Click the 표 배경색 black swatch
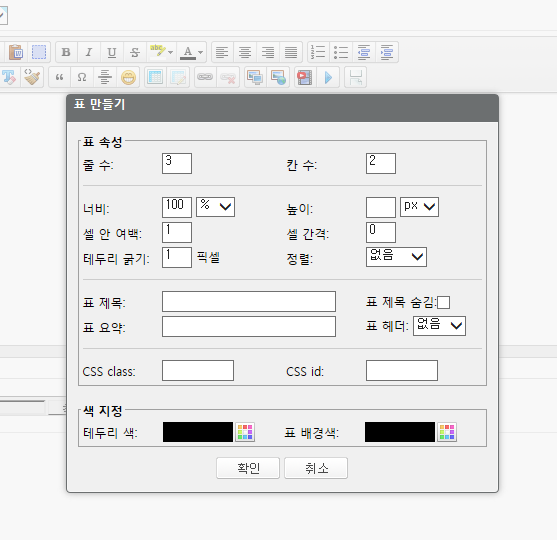557x540 pixels. pos(400,432)
